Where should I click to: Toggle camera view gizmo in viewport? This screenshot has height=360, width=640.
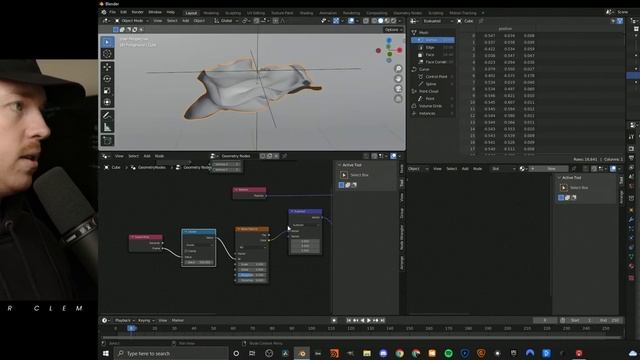click(398, 89)
